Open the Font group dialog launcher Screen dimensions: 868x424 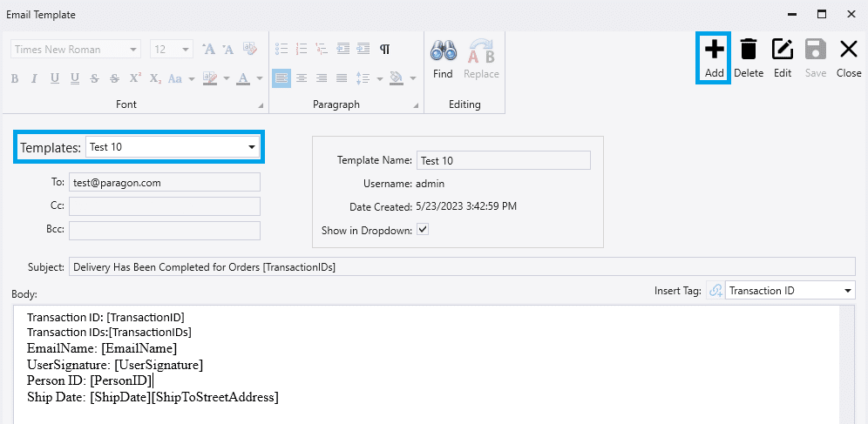(x=261, y=106)
